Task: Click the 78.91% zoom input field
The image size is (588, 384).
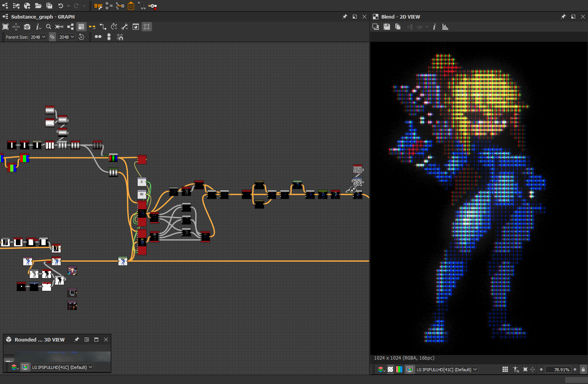Action: tap(557, 369)
